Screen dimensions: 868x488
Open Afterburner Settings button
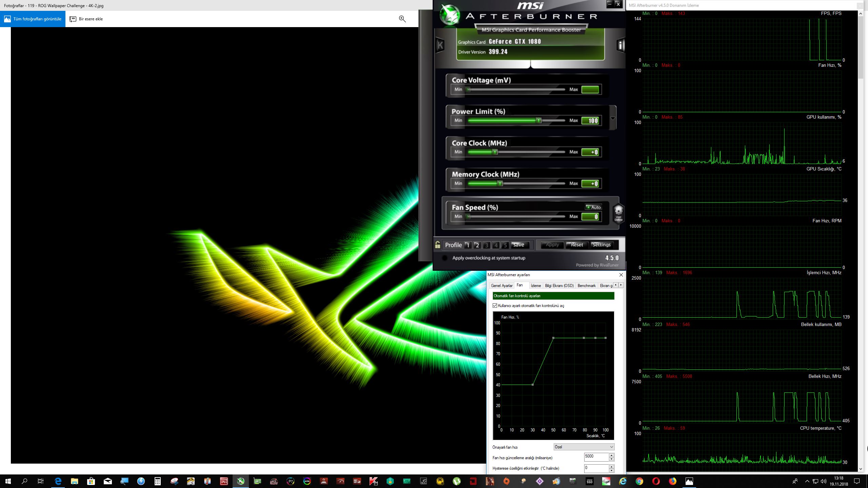[x=601, y=245]
